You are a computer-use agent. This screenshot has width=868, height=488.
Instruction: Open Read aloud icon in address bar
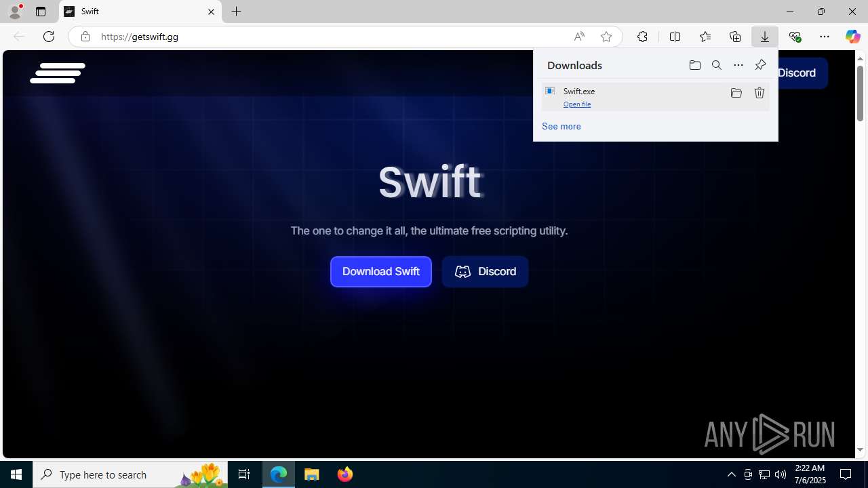pyautogui.click(x=579, y=37)
